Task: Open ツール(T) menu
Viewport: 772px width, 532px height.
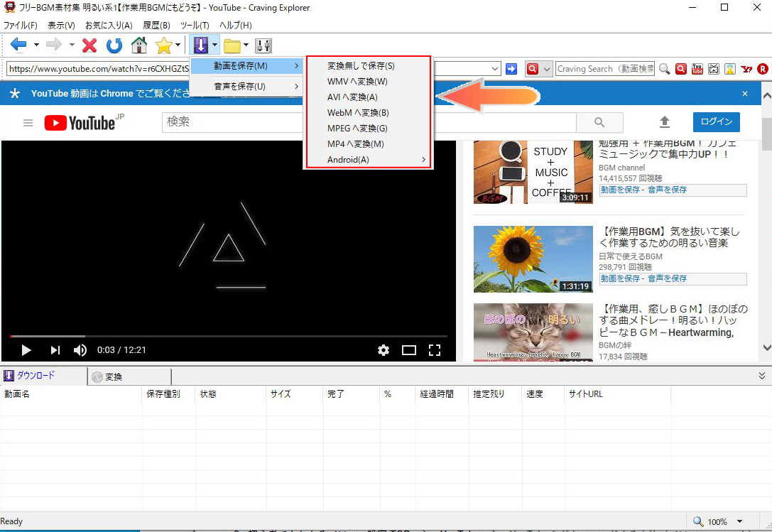Action: tap(195, 25)
